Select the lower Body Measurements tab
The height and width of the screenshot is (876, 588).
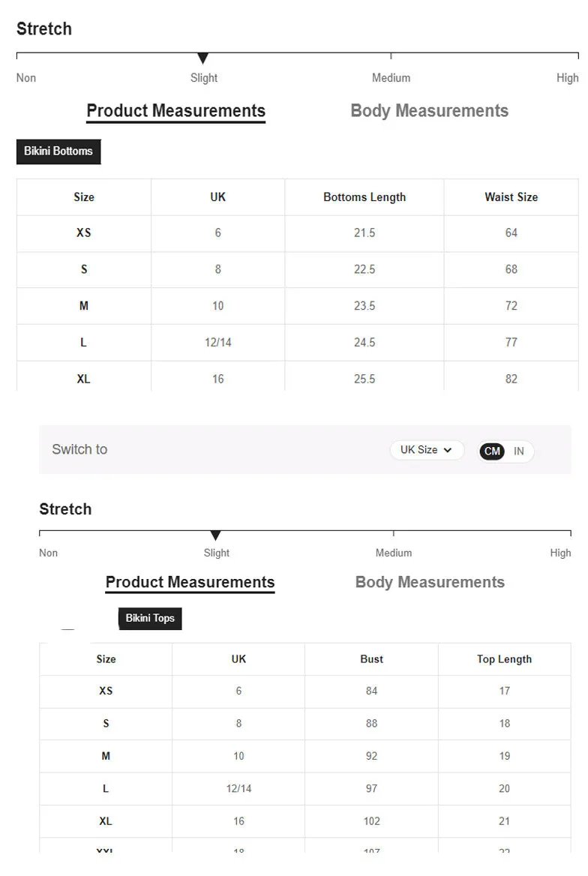[430, 582]
